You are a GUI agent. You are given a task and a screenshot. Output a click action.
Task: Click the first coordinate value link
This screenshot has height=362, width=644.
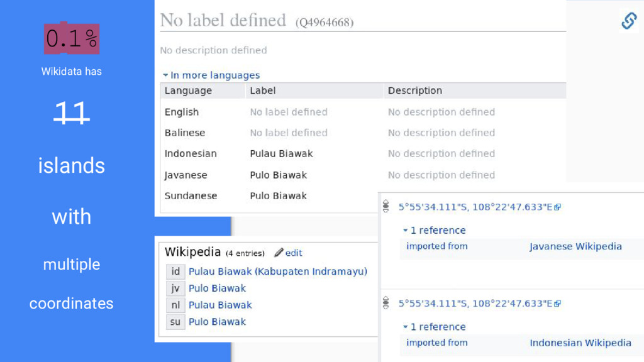pos(475,207)
